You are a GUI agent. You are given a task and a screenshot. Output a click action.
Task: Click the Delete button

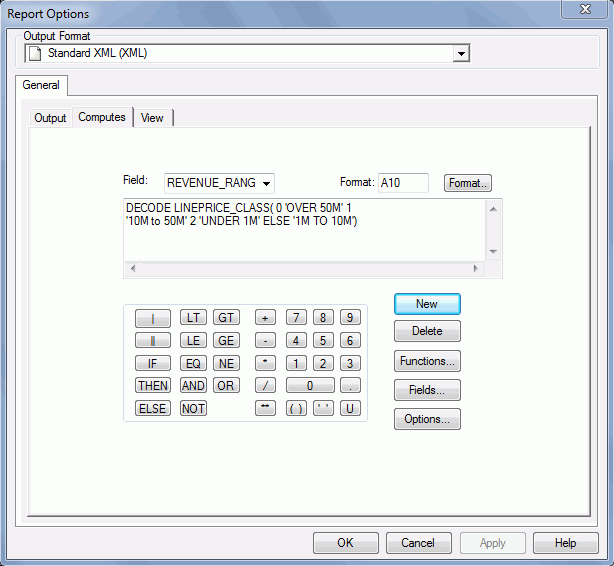click(427, 331)
